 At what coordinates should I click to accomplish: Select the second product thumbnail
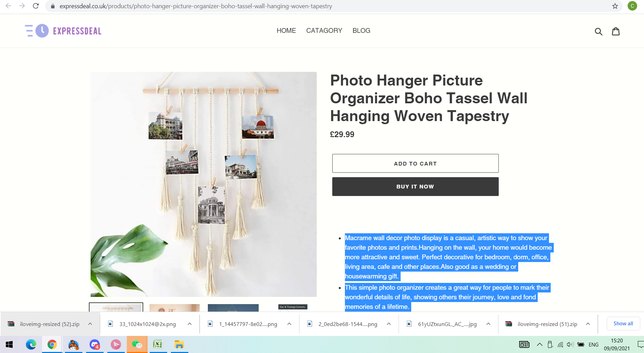(x=175, y=308)
